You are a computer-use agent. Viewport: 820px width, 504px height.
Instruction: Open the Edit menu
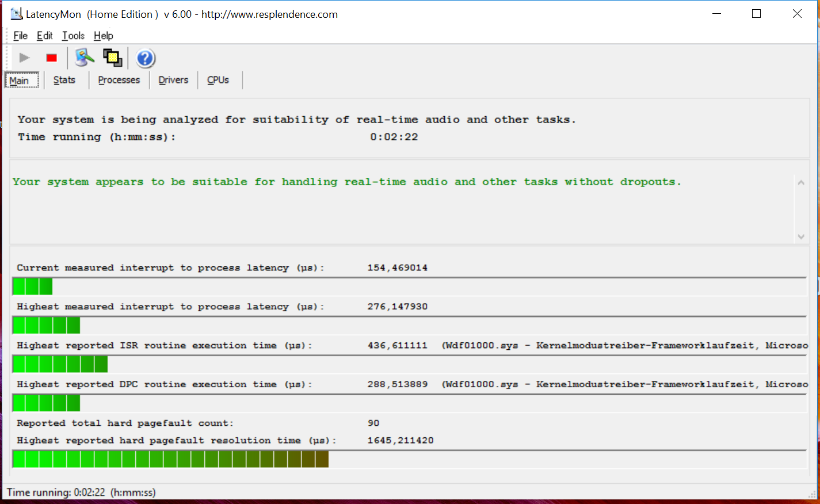tap(44, 36)
